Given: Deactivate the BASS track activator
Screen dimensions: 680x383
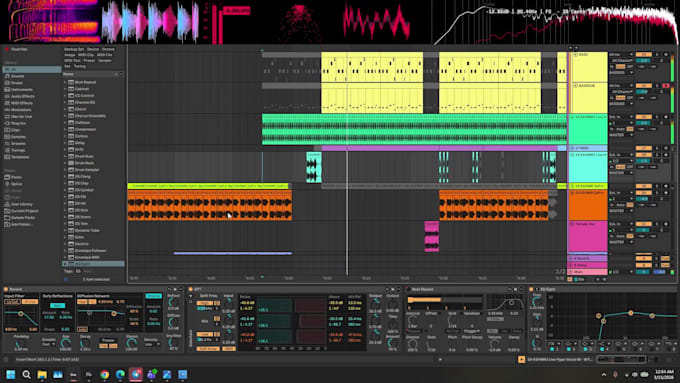Looking at the screenshot, I should pyautogui.click(x=644, y=55).
